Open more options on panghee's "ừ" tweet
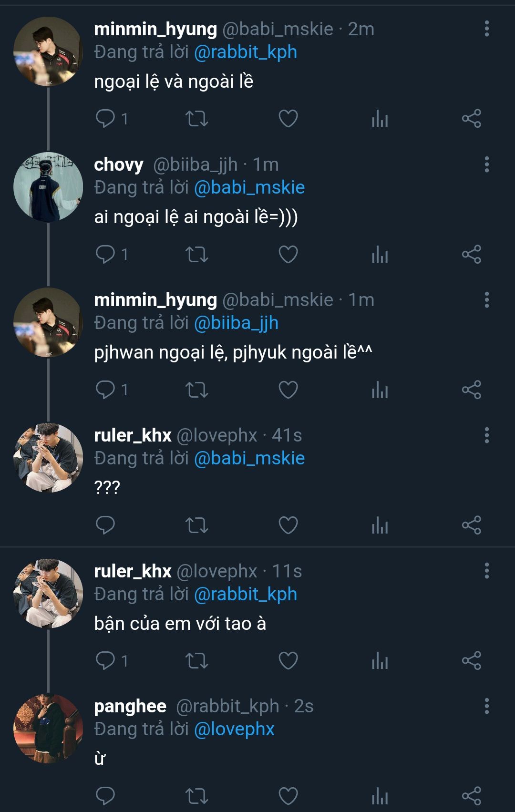This screenshot has width=515, height=812. click(486, 706)
